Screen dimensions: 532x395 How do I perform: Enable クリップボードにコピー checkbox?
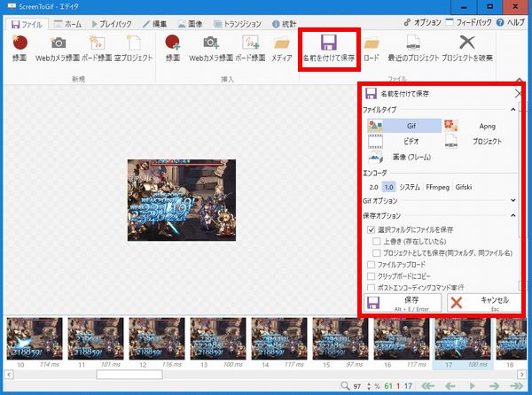(371, 275)
